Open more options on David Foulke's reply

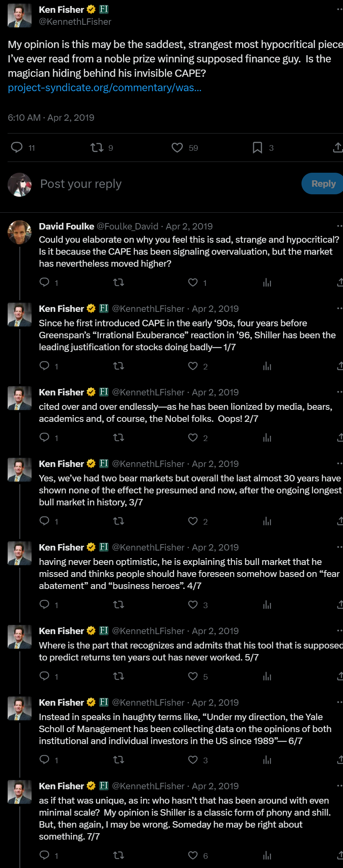click(x=339, y=226)
